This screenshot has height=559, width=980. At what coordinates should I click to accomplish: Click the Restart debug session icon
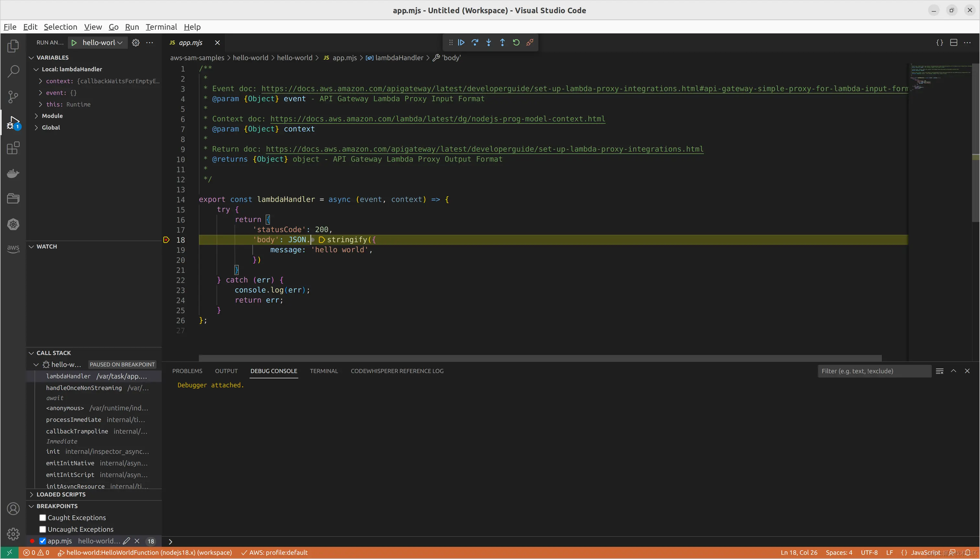pyautogui.click(x=516, y=43)
